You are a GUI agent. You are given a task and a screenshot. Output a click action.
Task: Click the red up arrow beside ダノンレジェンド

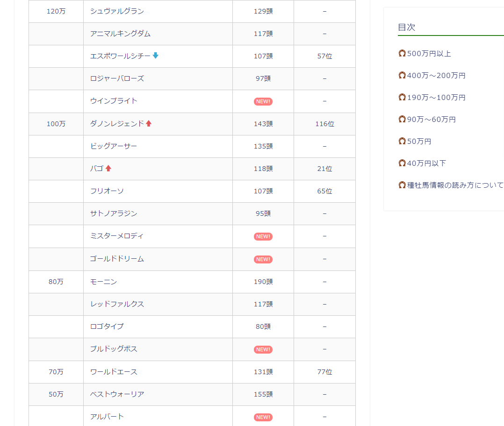pos(149,123)
